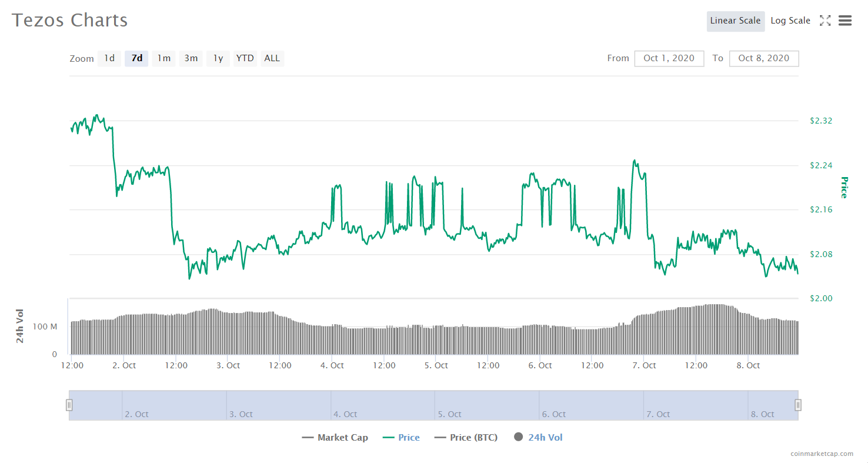Click the navigator's 5. Oct label

coord(451,414)
